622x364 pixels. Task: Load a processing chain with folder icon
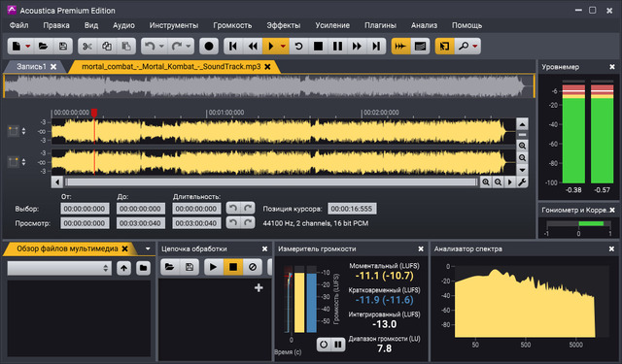pos(170,267)
